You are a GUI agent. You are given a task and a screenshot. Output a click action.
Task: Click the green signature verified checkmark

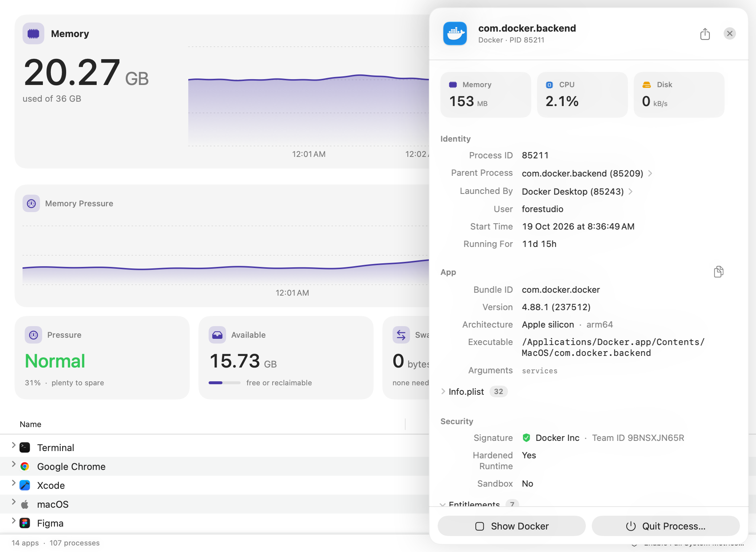pyautogui.click(x=526, y=438)
